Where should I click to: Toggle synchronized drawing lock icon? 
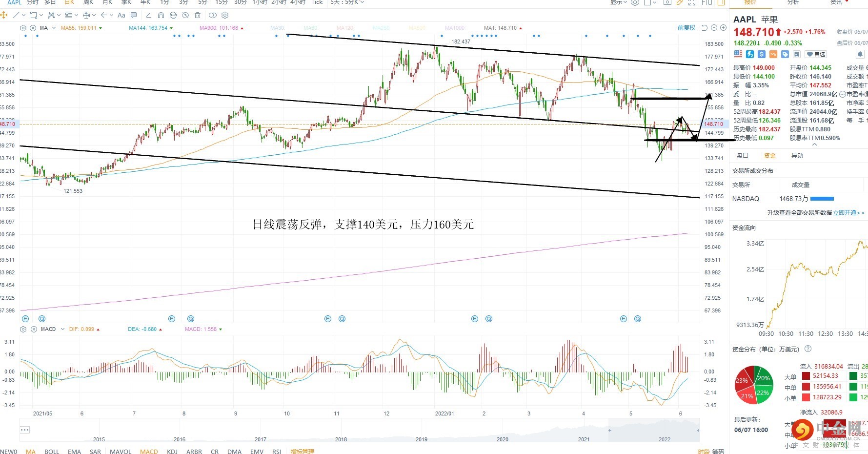[x=173, y=15]
